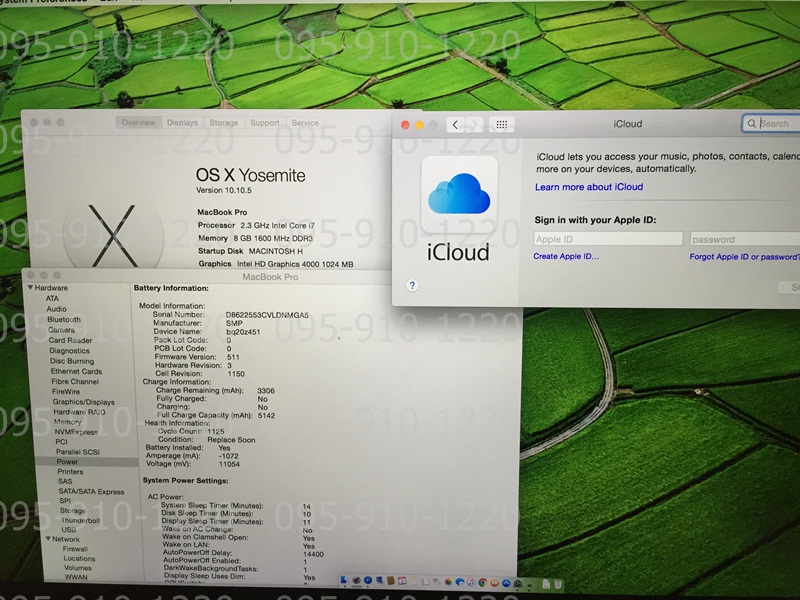Viewport: 800px width, 600px height.
Task: Open Calendar from the Dock
Action: 402,581
